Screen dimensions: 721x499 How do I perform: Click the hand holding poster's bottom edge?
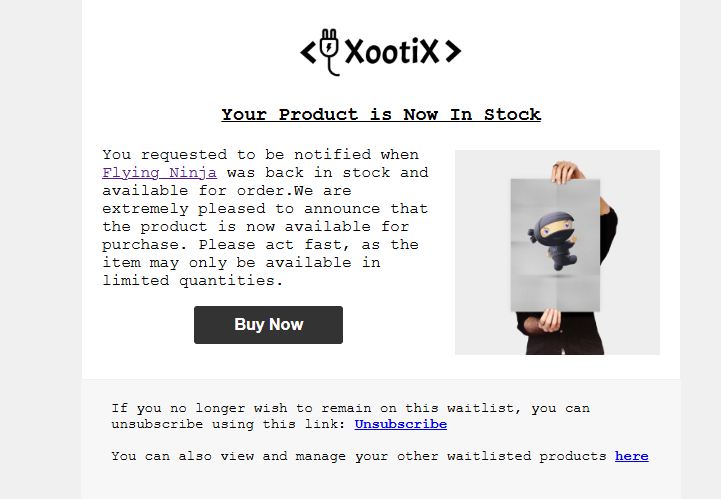(549, 319)
